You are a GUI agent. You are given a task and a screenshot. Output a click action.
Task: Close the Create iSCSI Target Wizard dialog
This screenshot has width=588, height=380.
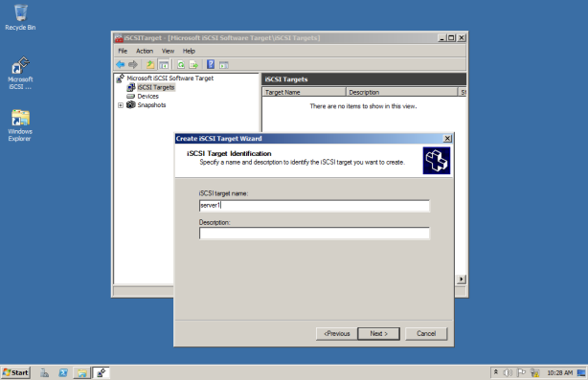pyautogui.click(x=447, y=139)
